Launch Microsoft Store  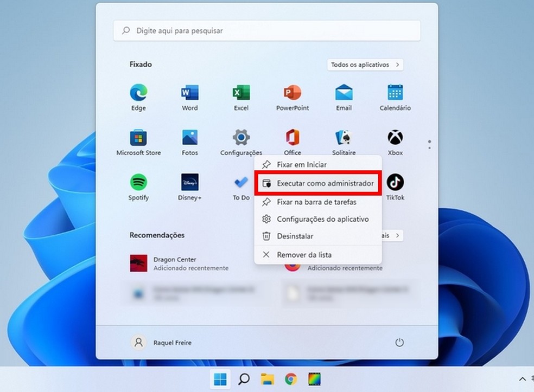[x=138, y=143]
